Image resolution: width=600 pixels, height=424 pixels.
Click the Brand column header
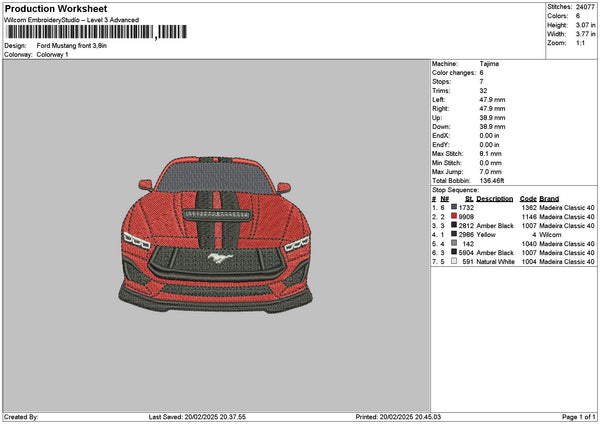pyautogui.click(x=548, y=198)
